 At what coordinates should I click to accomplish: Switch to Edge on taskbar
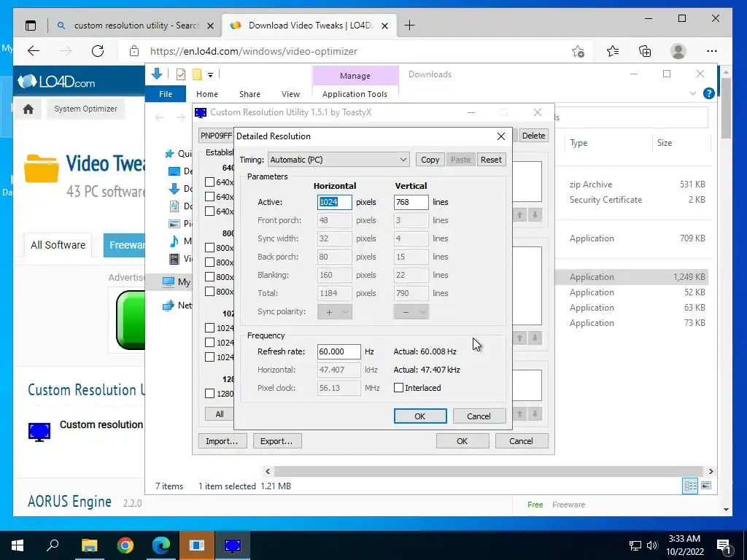point(161,545)
